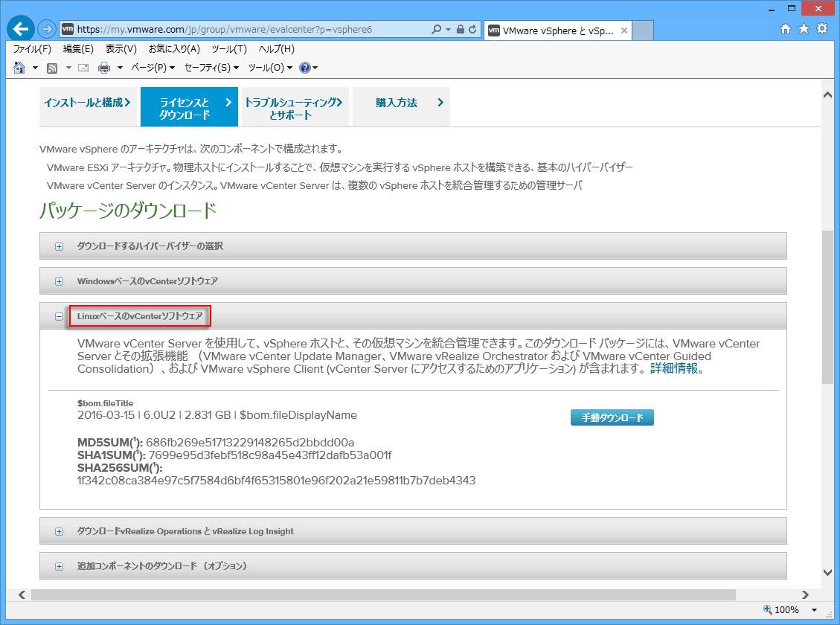The image size is (840, 625).
Task: Open the ページ(P) command bar menu
Action: [x=153, y=68]
